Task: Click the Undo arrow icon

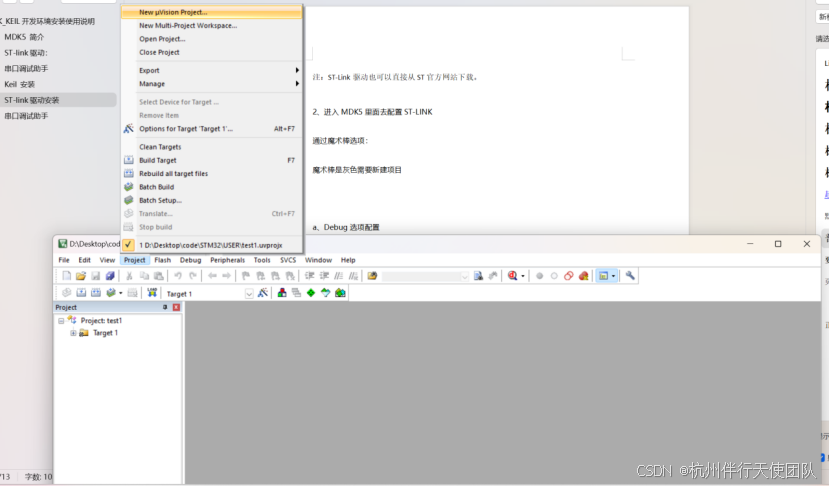Action: point(178,275)
